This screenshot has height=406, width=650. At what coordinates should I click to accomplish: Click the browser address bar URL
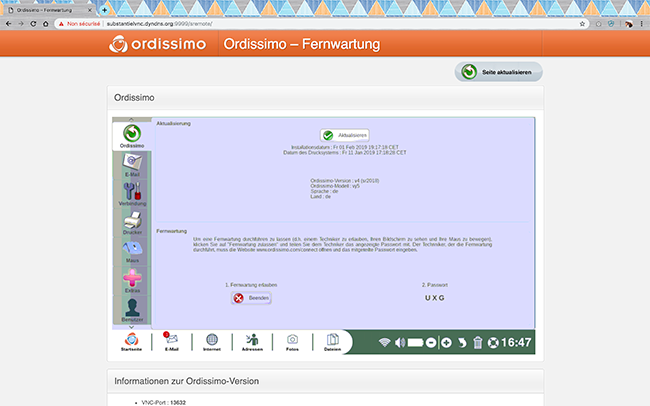point(160,24)
